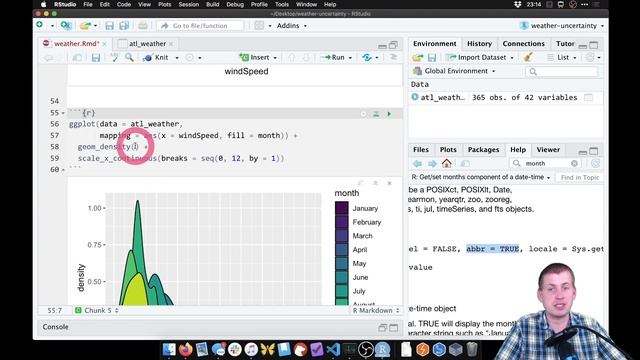Switch to the weather.Rmd tab

coord(76,44)
